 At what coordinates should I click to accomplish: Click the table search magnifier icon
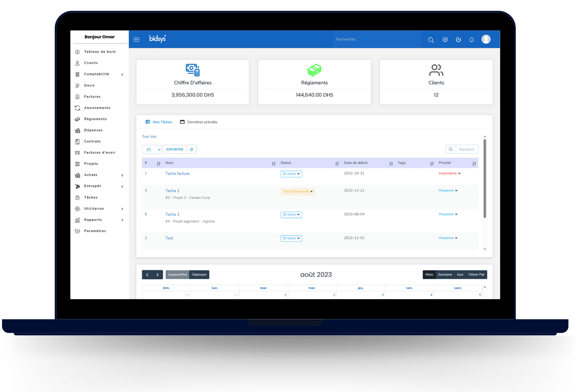(x=451, y=149)
